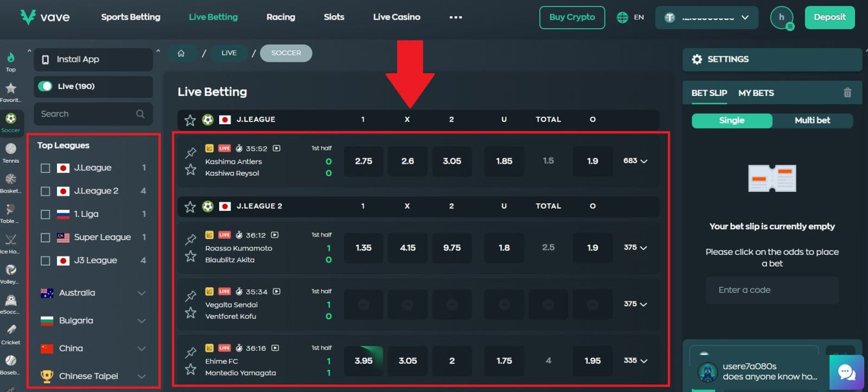Image resolution: width=868 pixels, height=392 pixels.
Task: Click the Buy Crypto button
Action: tap(572, 17)
